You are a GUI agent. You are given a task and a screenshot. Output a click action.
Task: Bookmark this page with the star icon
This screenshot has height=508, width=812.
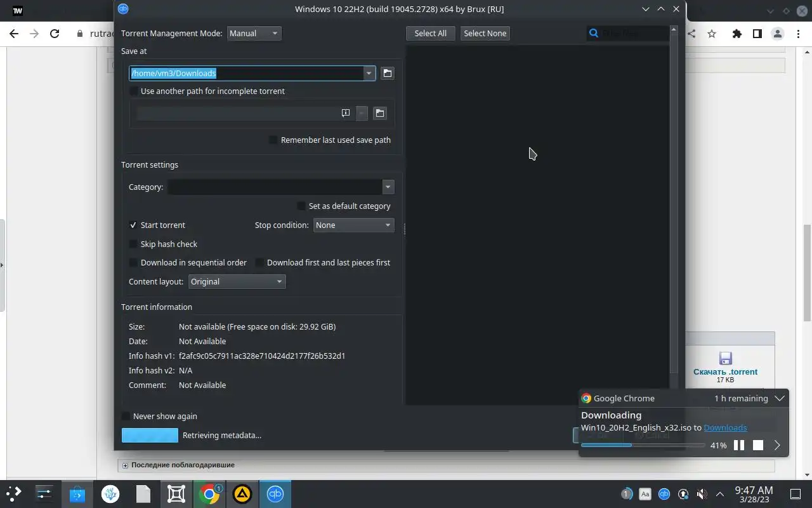[712, 34]
